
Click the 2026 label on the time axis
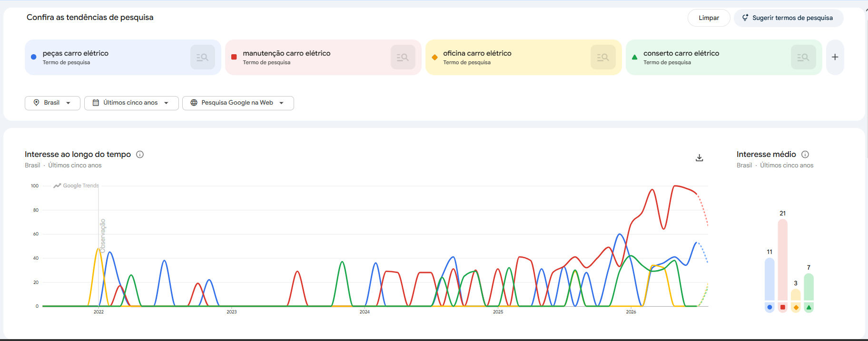[x=631, y=312]
